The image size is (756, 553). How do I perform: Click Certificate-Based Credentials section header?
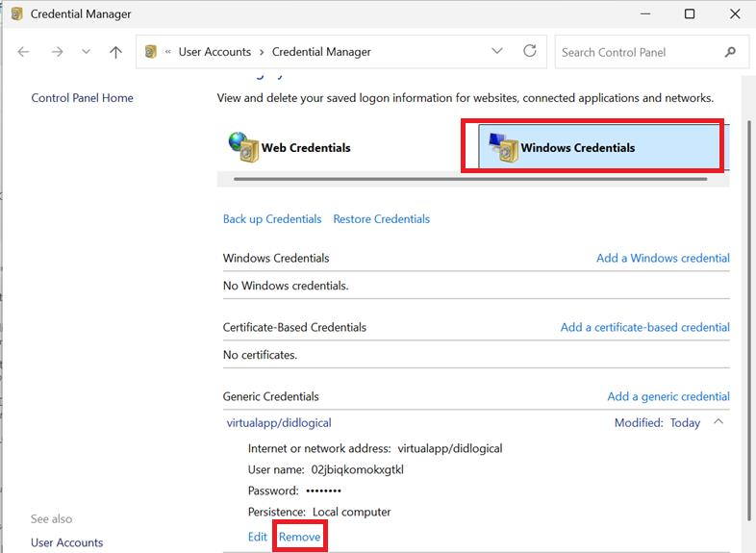click(x=294, y=327)
